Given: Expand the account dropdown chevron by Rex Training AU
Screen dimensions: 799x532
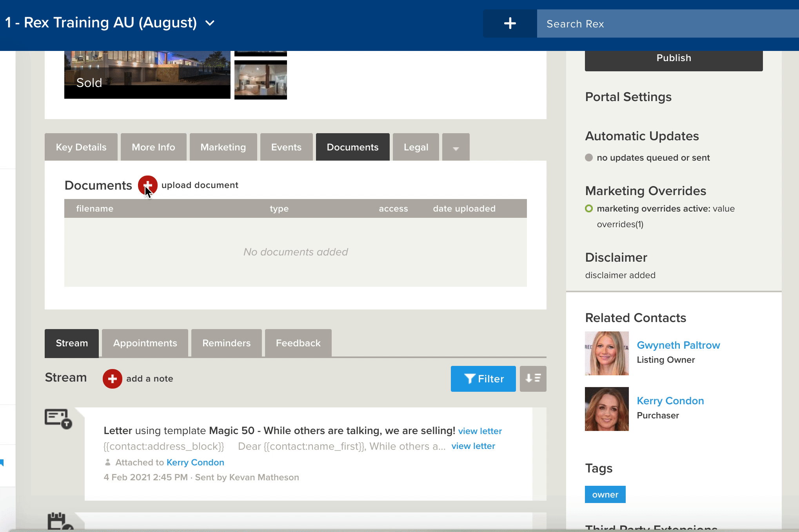Looking at the screenshot, I should pos(210,23).
